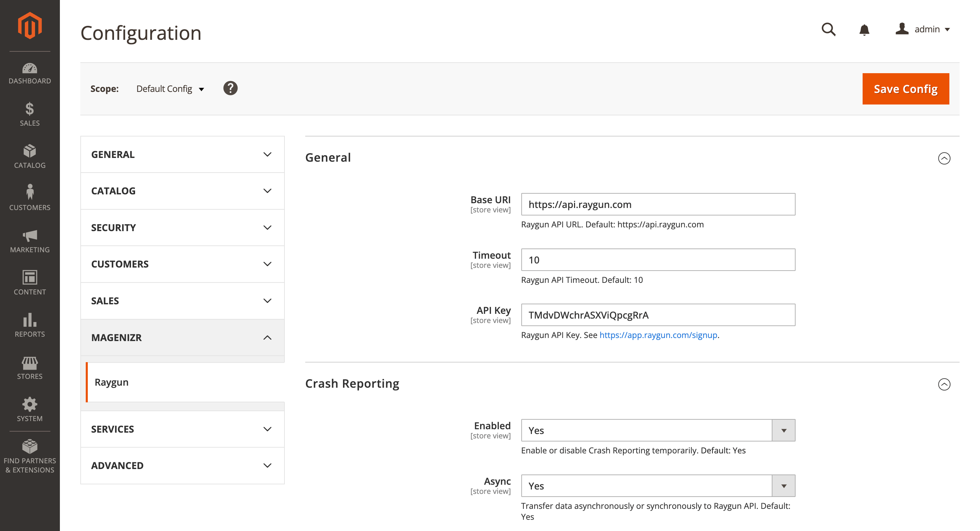This screenshot has width=980, height=531.
Task: Expand the Default Config scope dropdown
Action: (x=170, y=88)
